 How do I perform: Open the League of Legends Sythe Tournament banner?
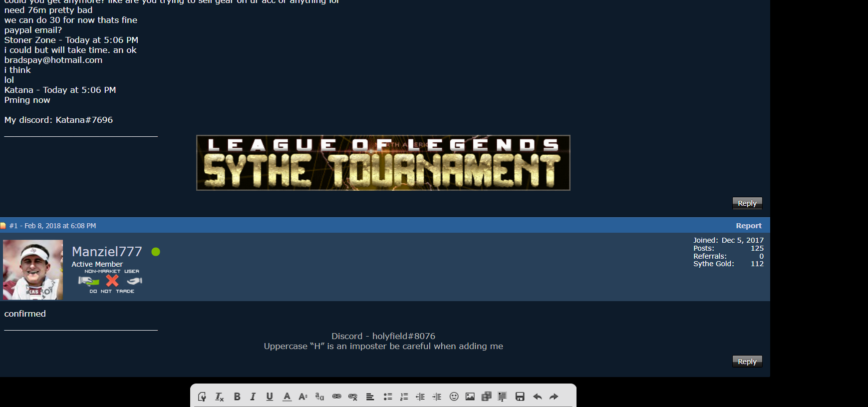pyautogui.click(x=383, y=163)
